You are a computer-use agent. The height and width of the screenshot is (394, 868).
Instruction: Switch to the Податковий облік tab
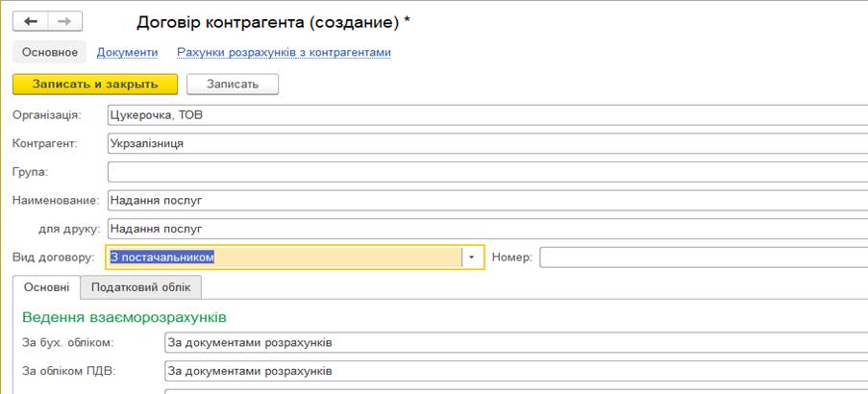pos(140,287)
